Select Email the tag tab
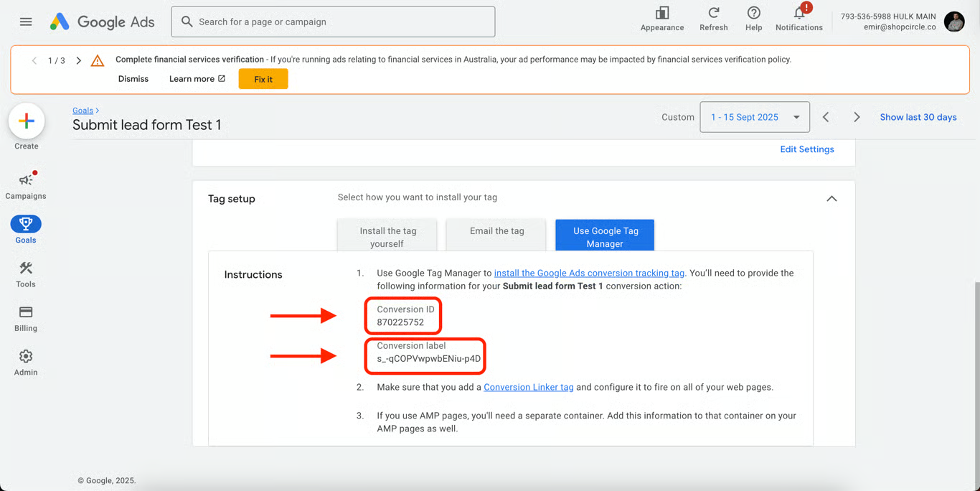 496,235
